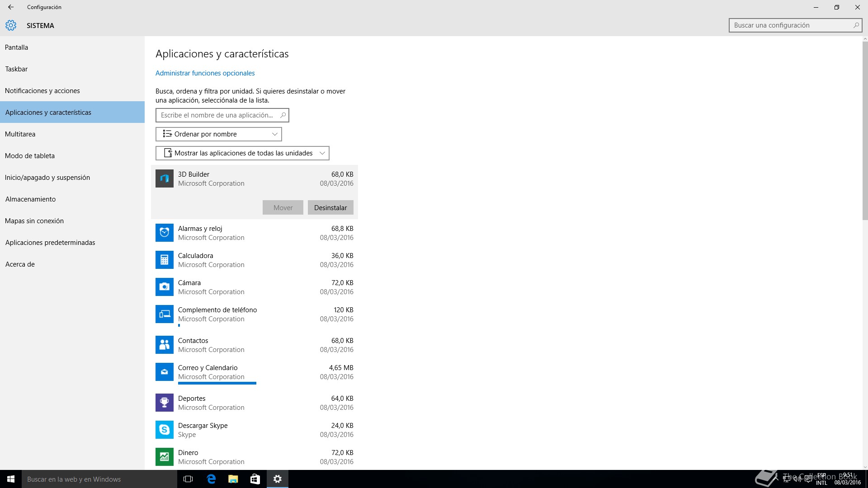
Task: Select the Dinero app name
Action: 188,453
